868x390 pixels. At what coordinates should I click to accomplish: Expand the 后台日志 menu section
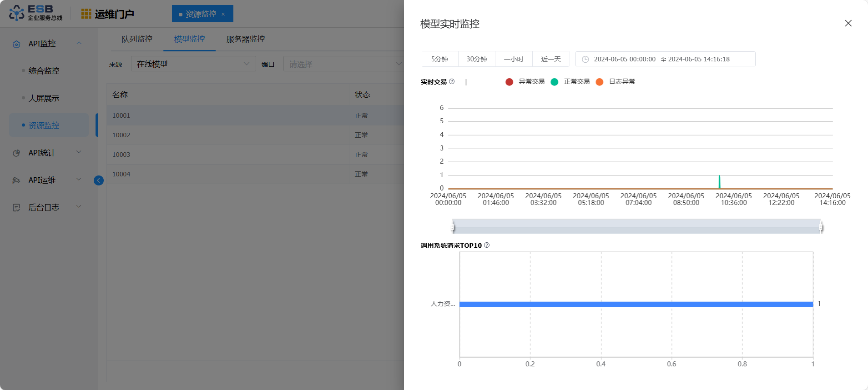[79, 207]
